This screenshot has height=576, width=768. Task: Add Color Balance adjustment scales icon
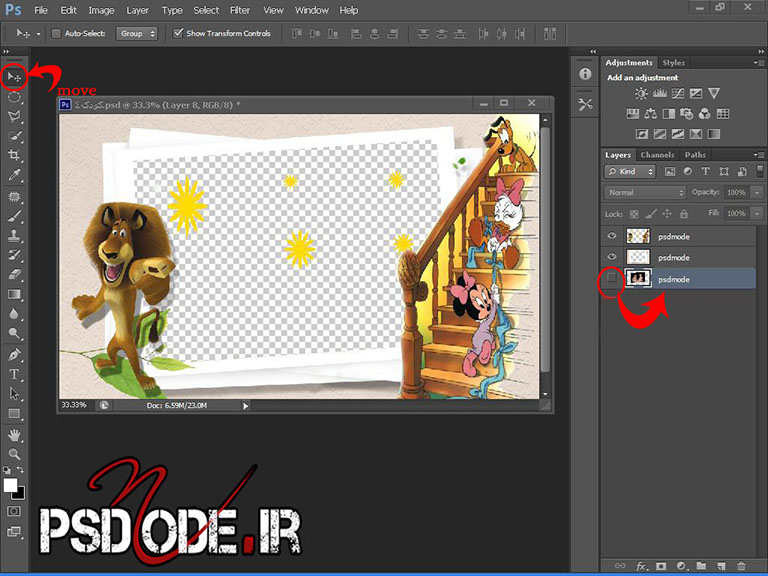coord(650,114)
